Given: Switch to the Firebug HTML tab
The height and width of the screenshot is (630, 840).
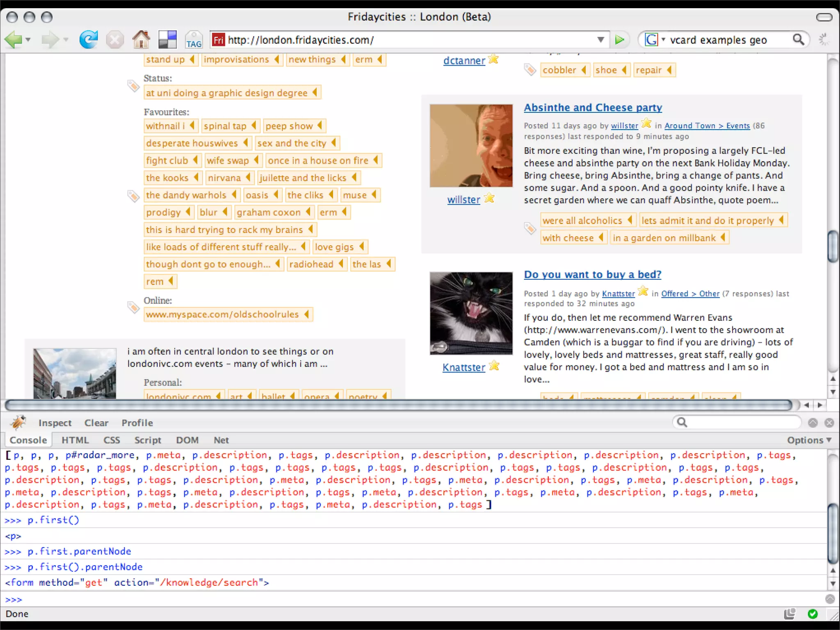Looking at the screenshot, I should coord(75,440).
